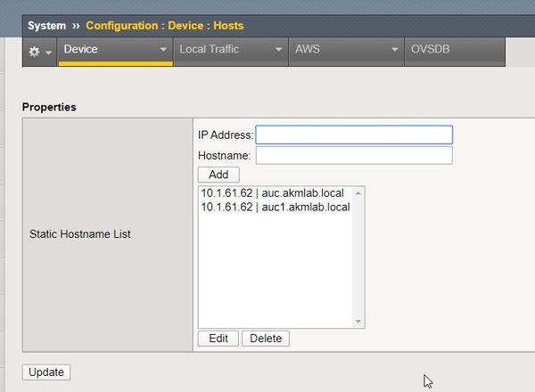The width and height of the screenshot is (535, 392).
Task: Click the Update button
Action: coord(46,372)
